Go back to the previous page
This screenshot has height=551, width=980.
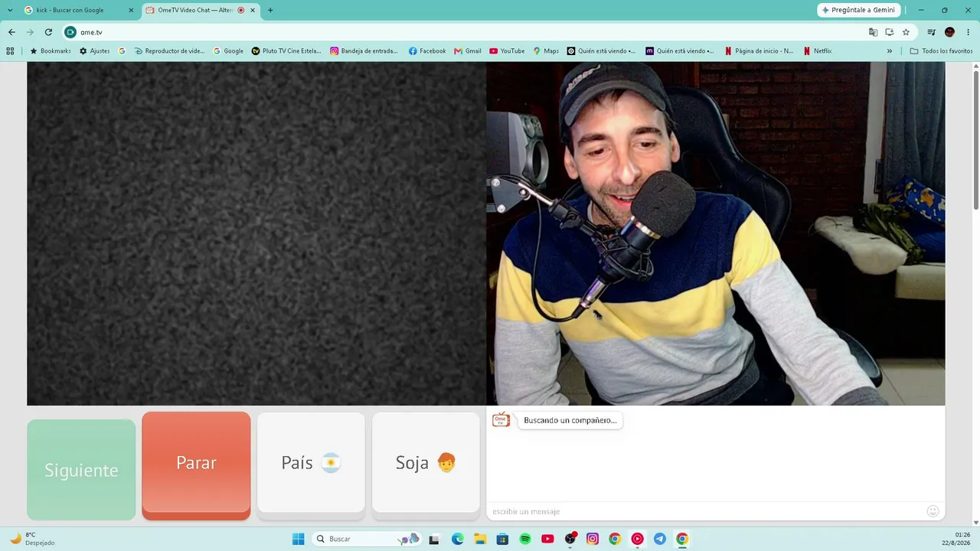[x=11, y=32]
